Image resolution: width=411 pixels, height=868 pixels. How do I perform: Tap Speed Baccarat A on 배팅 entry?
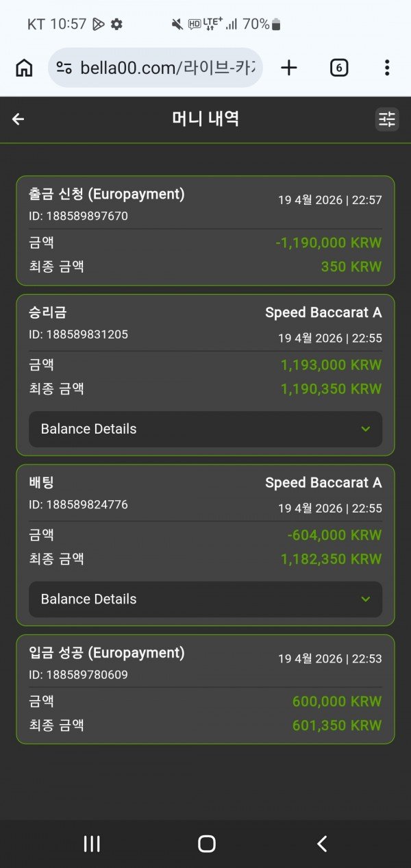click(323, 483)
